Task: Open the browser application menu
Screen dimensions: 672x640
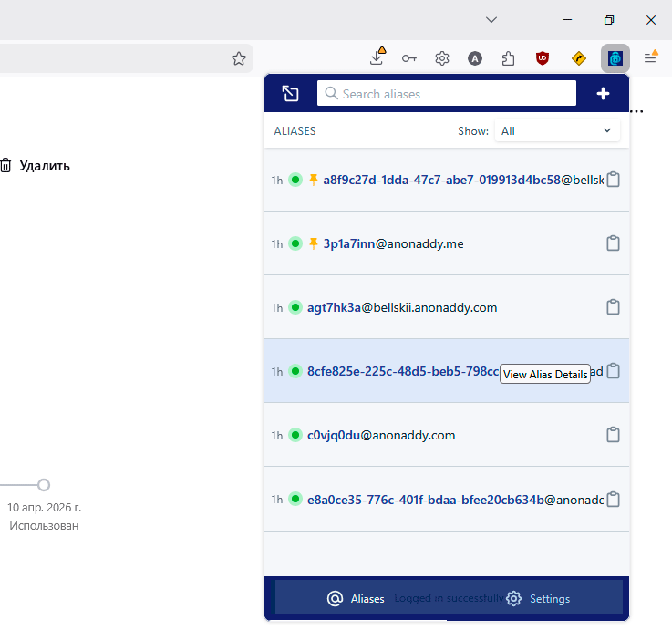Action: (650, 57)
